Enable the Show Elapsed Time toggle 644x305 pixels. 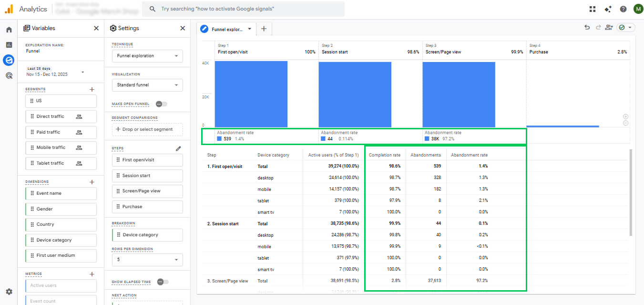[x=163, y=282]
